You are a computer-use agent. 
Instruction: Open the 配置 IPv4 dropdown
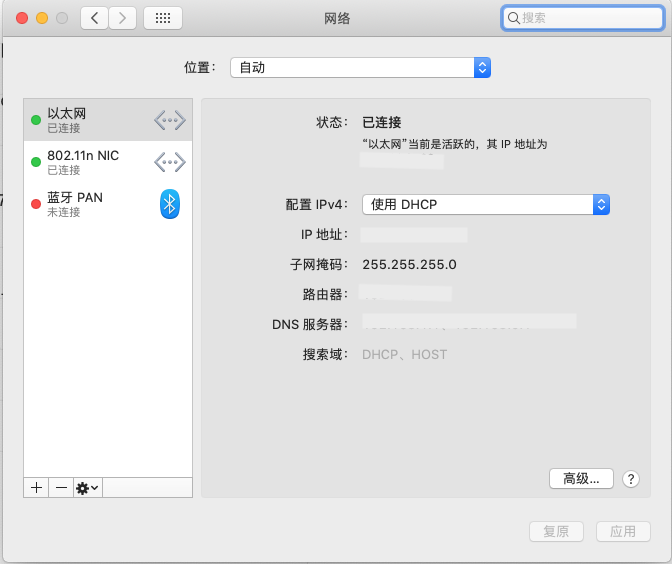(x=485, y=204)
